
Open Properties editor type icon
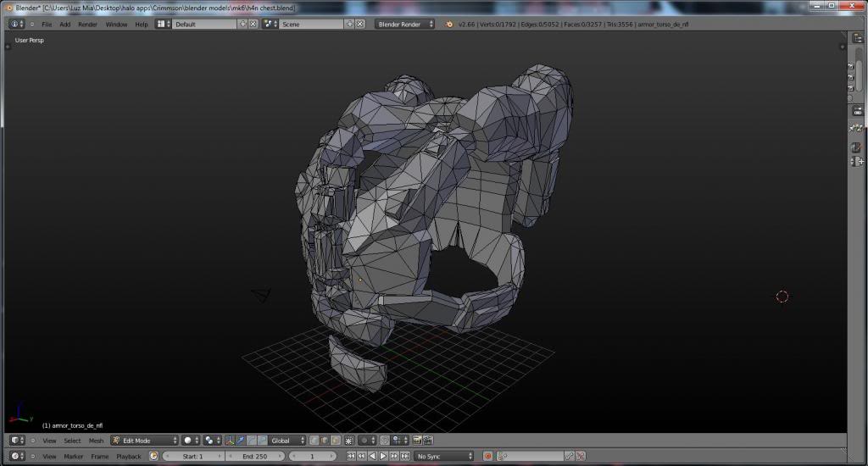coord(858,111)
